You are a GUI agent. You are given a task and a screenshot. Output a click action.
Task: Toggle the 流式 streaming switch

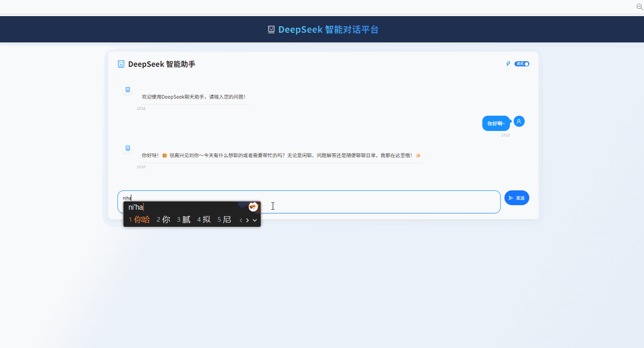522,64
